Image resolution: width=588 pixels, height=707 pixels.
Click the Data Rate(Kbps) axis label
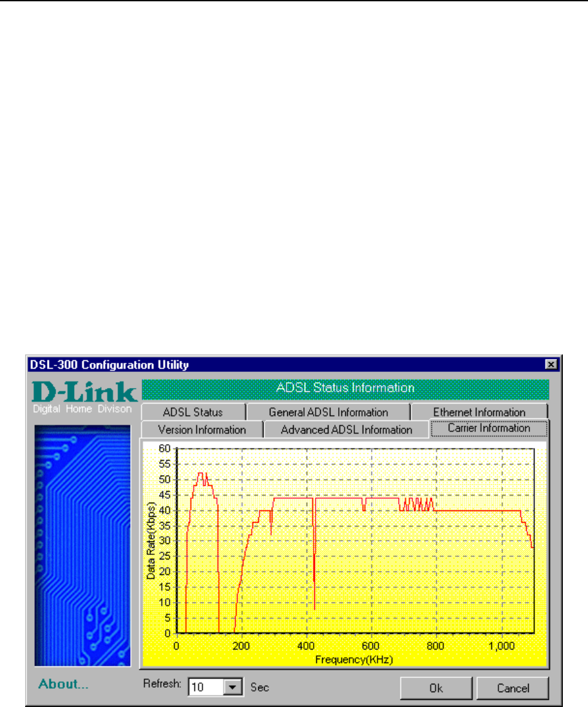coord(151,541)
